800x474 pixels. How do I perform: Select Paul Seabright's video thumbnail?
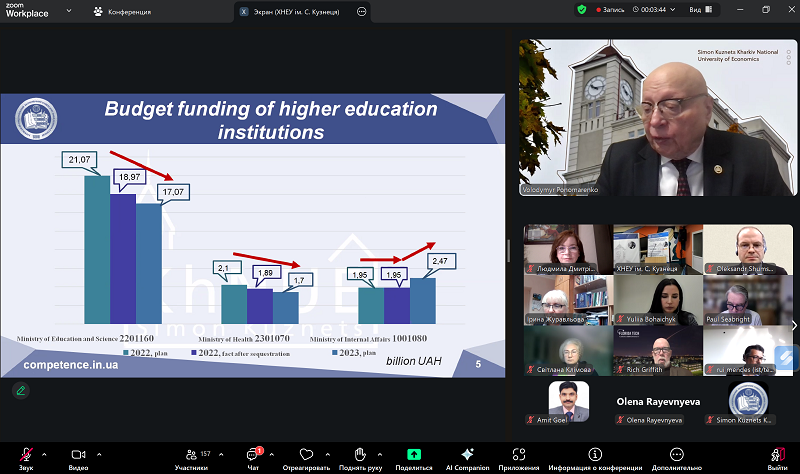pos(741,300)
